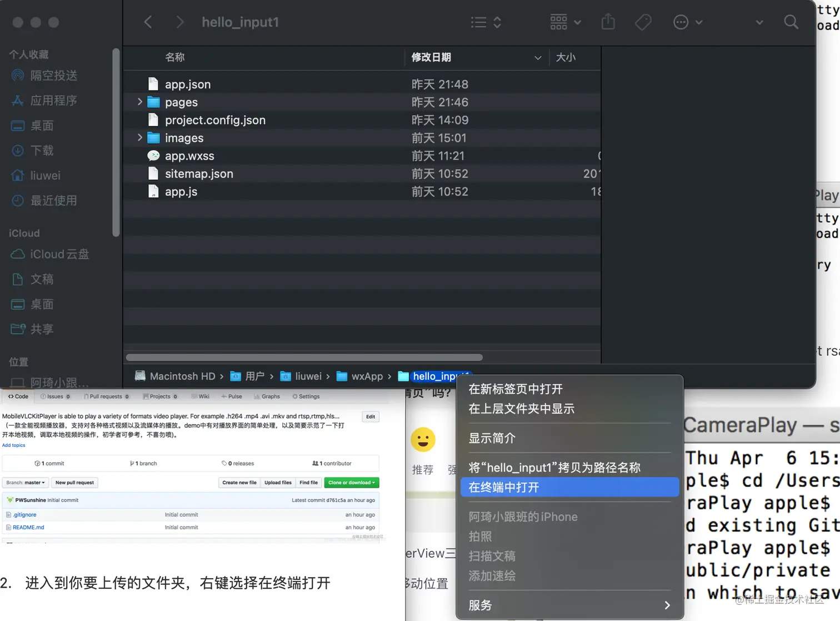Open the .gitignore file link

tap(25, 515)
